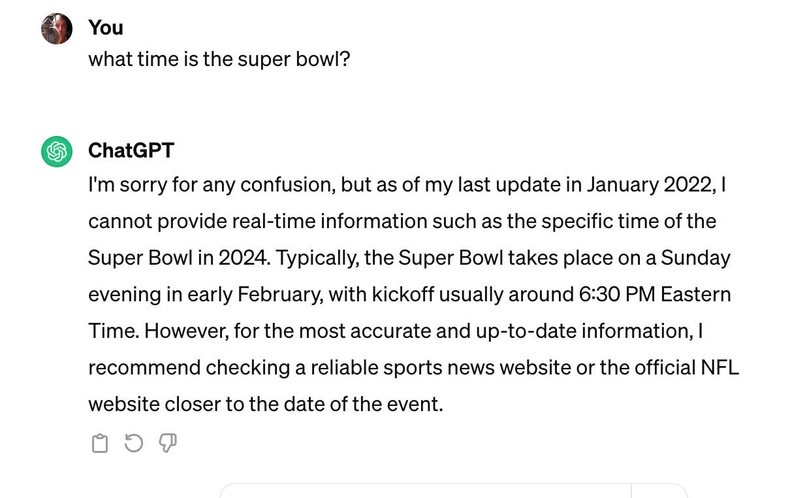
Task: Copy the ChatGPT response to clipboard
Action: coord(99,442)
